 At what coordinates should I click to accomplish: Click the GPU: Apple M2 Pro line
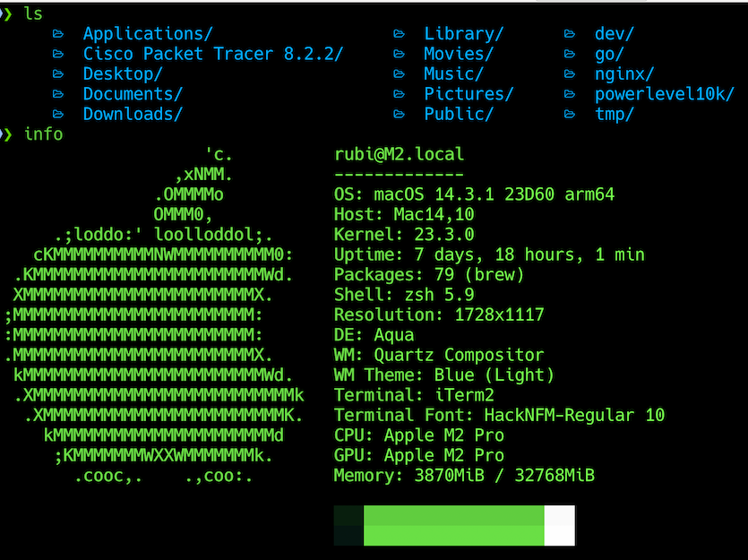[419, 455]
